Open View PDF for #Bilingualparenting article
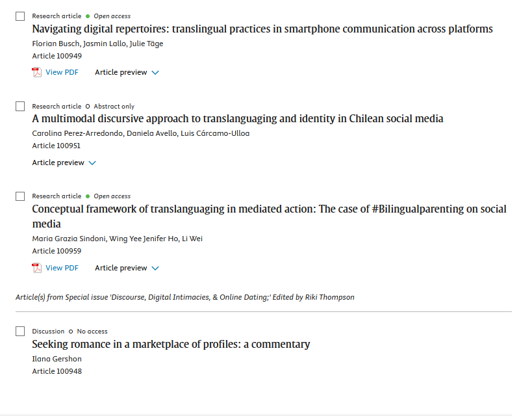This screenshot has height=418, width=532. (62, 268)
